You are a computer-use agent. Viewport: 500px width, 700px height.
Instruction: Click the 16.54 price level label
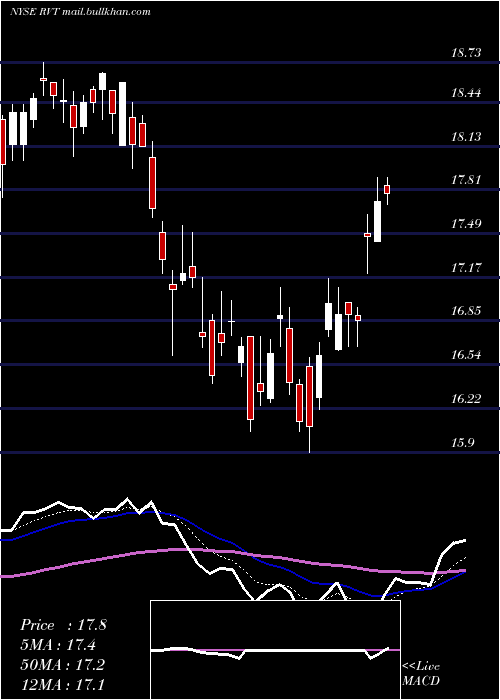pyautogui.click(x=466, y=355)
